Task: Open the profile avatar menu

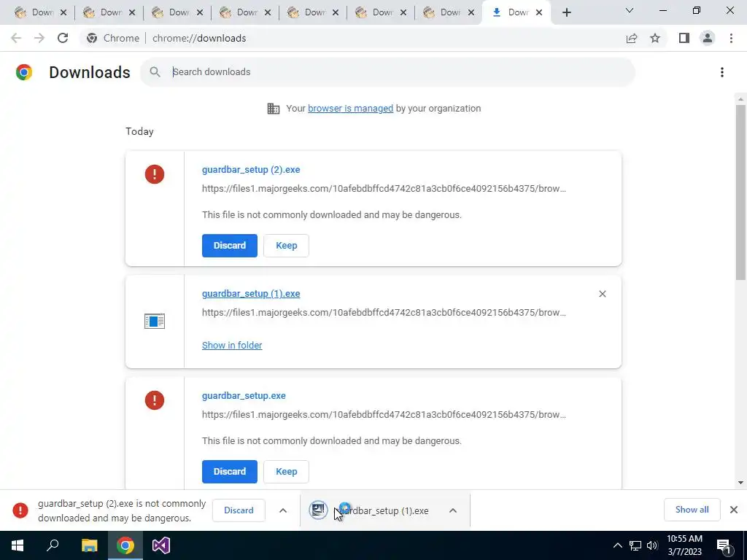Action: (708, 38)
